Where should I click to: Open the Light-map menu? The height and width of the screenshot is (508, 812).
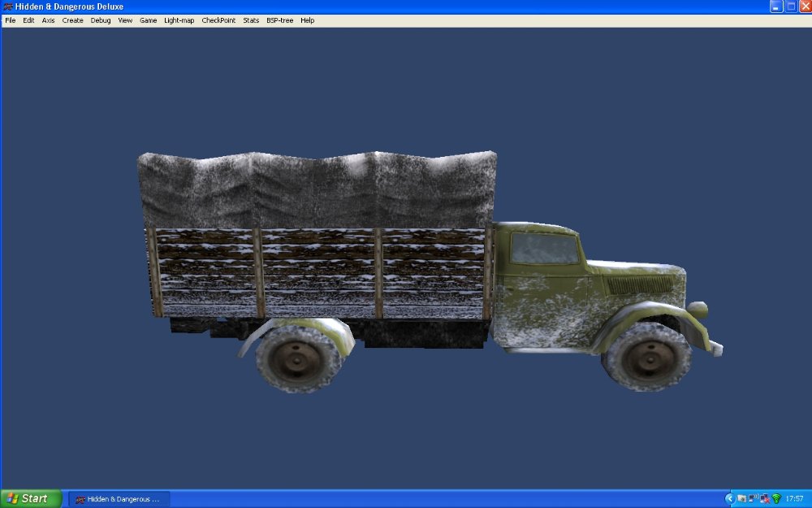pyautogui.click(x=178, y=20)
